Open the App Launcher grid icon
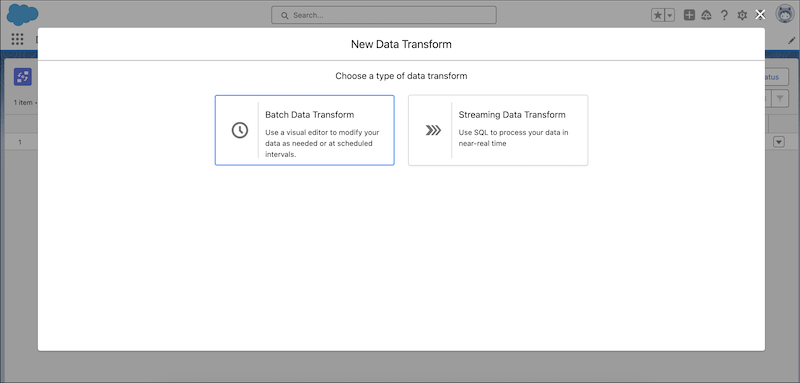 [x=17, y=39]
